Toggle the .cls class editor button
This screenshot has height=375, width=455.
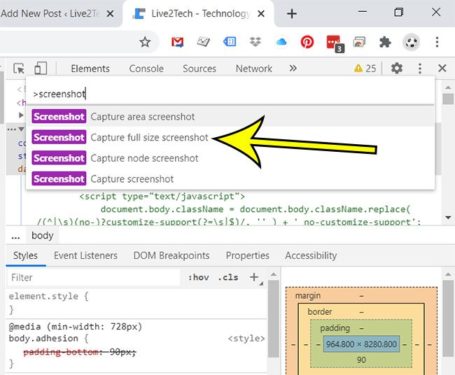pyautogui.click(x=228, y=277)
